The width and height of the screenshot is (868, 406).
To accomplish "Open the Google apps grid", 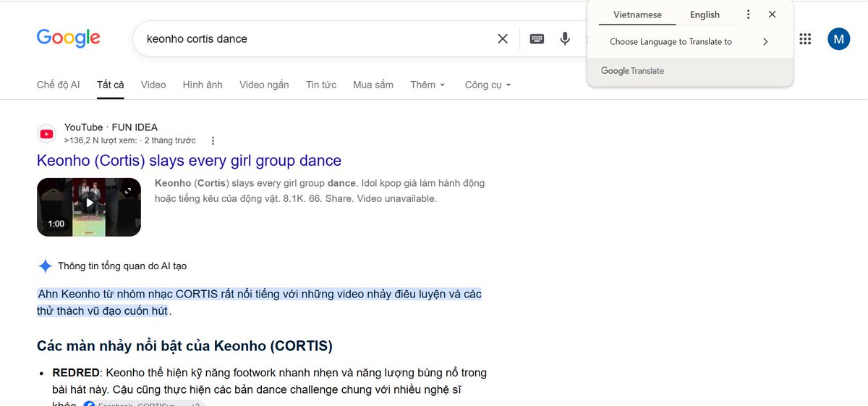I will [804, 39].
